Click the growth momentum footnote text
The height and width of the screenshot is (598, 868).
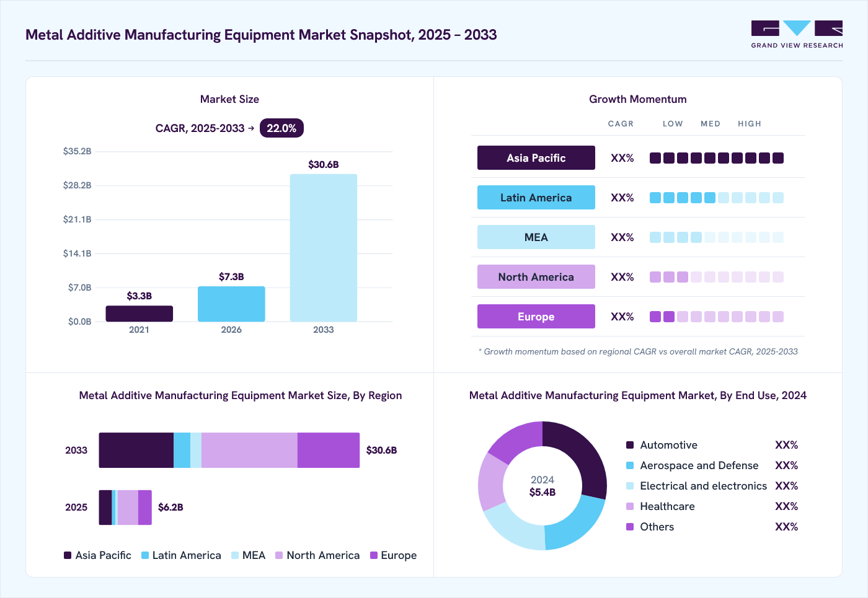point(638,351)
